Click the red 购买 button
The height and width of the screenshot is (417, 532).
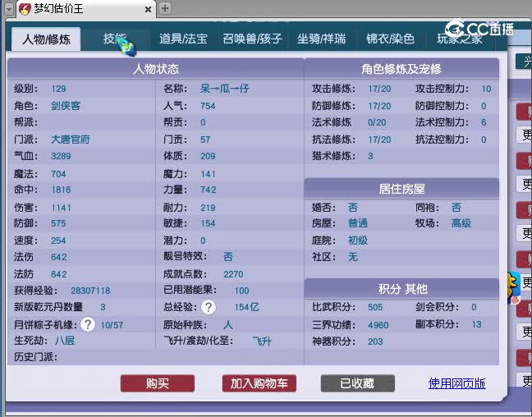[158, 383]
